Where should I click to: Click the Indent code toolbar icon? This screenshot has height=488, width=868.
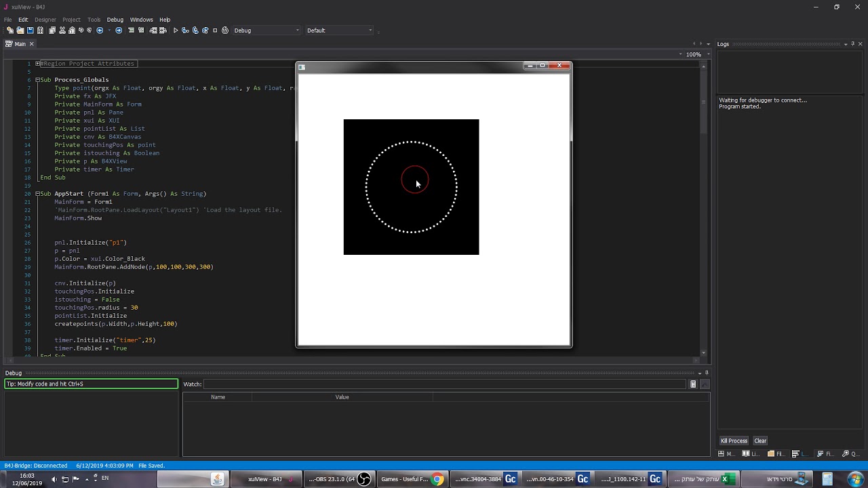pos(163,30)
